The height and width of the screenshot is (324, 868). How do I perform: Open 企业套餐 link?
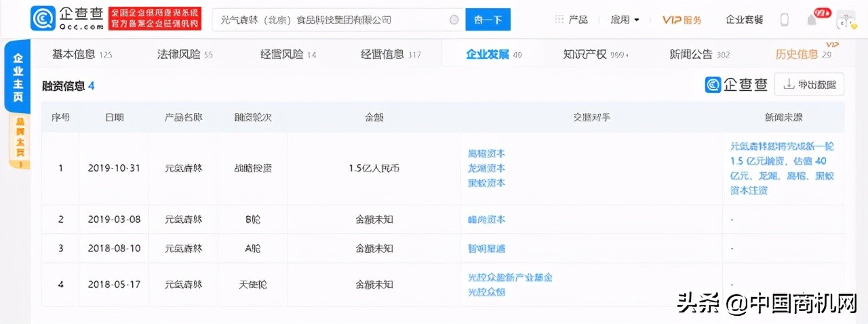[744, 20]
